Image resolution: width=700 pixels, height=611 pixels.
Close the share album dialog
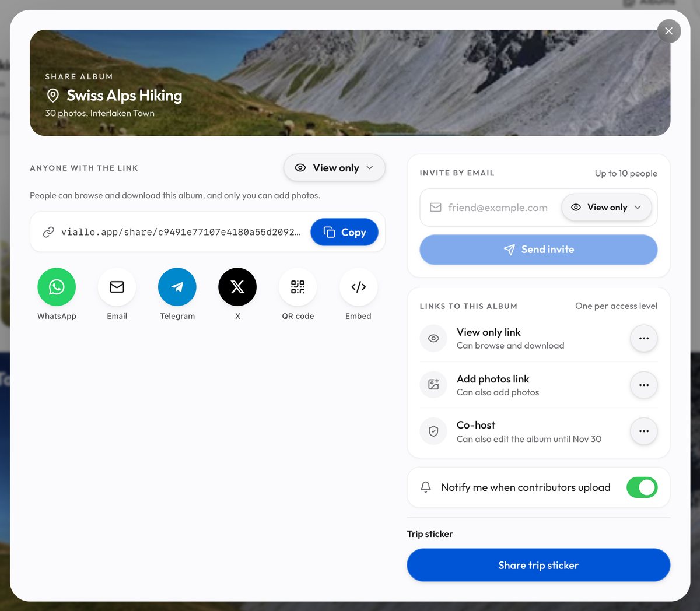point(669,31)
